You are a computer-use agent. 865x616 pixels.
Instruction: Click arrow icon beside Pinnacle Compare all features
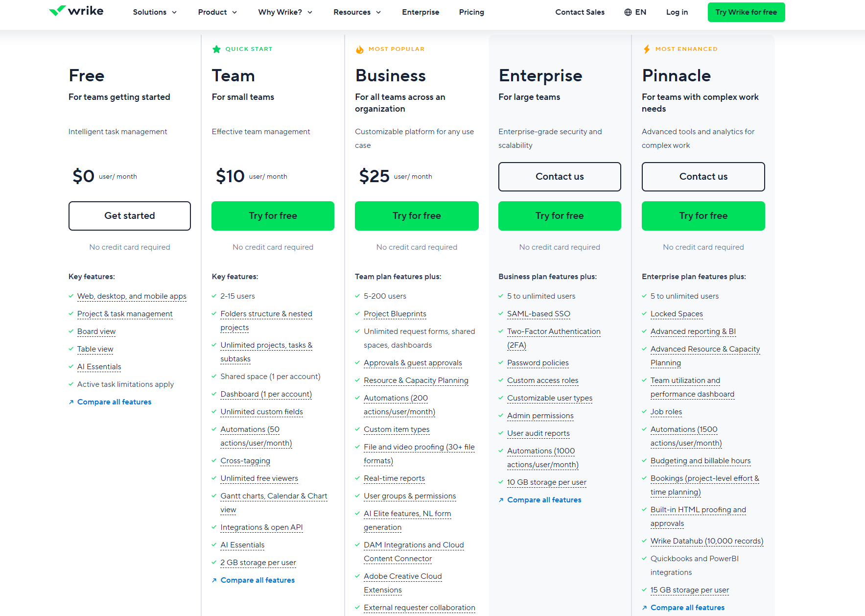click(645, 608)
